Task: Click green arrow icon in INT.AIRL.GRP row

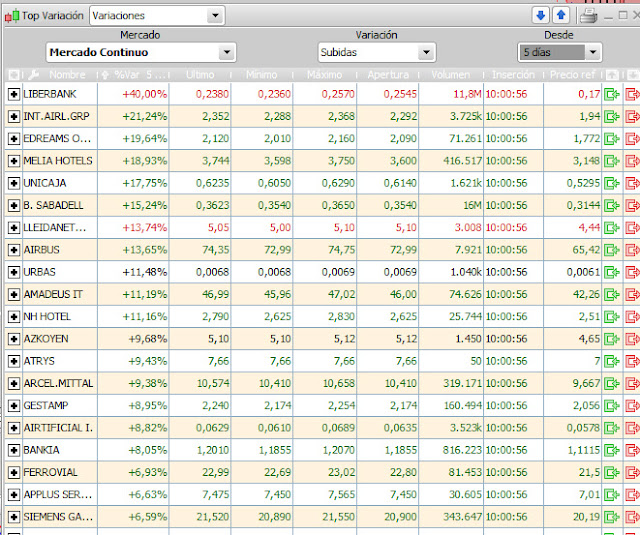Action: tap(612, 117)
